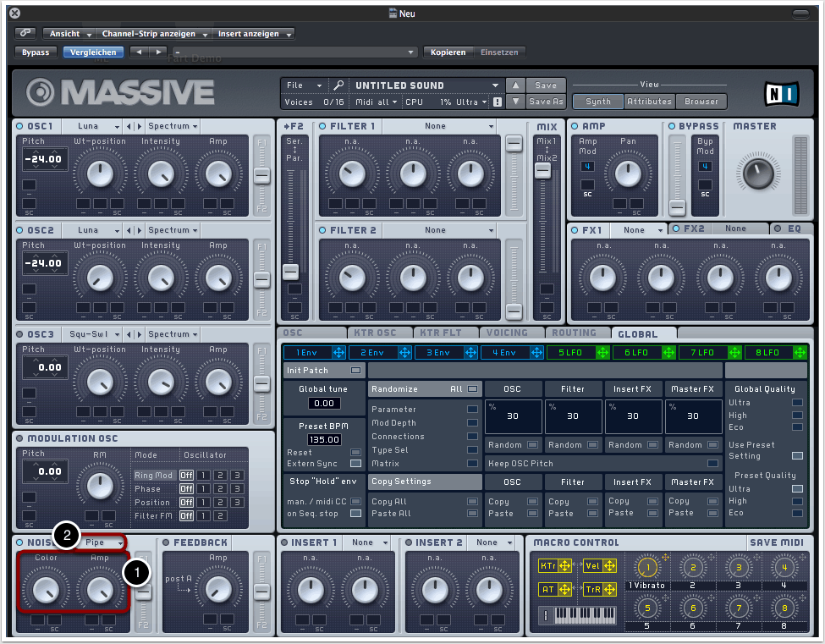The height and width of the screenshot is (644, 825).
Task: Enable the Filter 1 power toggle
Action: (322, 126)
